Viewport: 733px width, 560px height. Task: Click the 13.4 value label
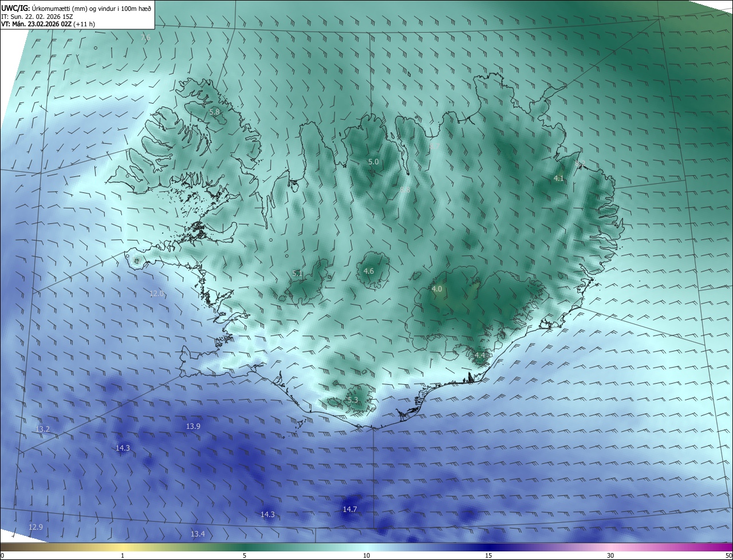(x=198, y=534)
